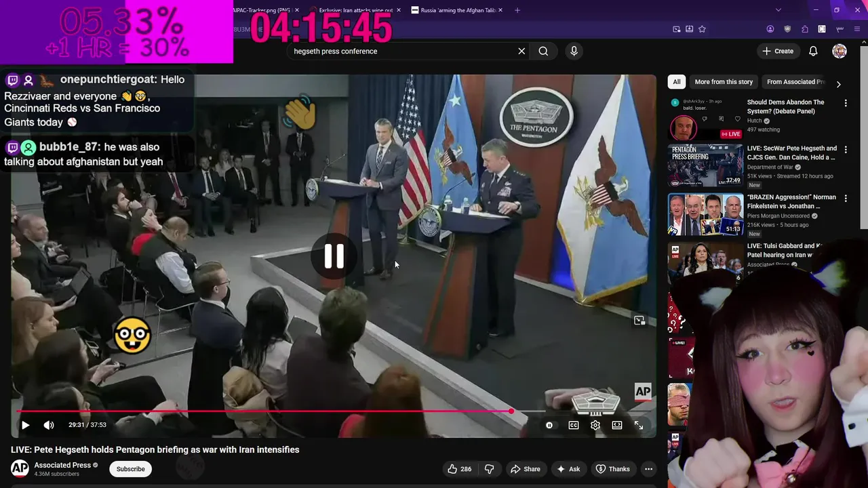Image resolution: width=868 pixels, height=488 pixels.
Task: Click the Thanks button
Action: pyautogui.click(x=613, y=469)
